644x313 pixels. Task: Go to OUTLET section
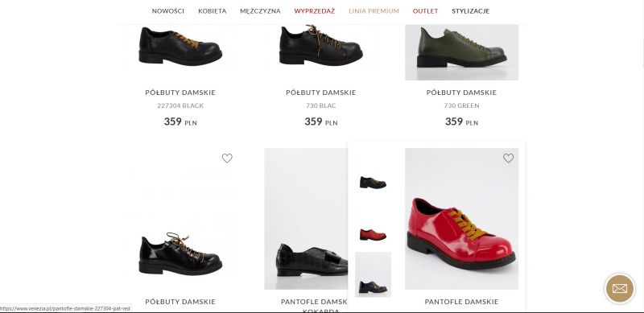click(426, 11)
